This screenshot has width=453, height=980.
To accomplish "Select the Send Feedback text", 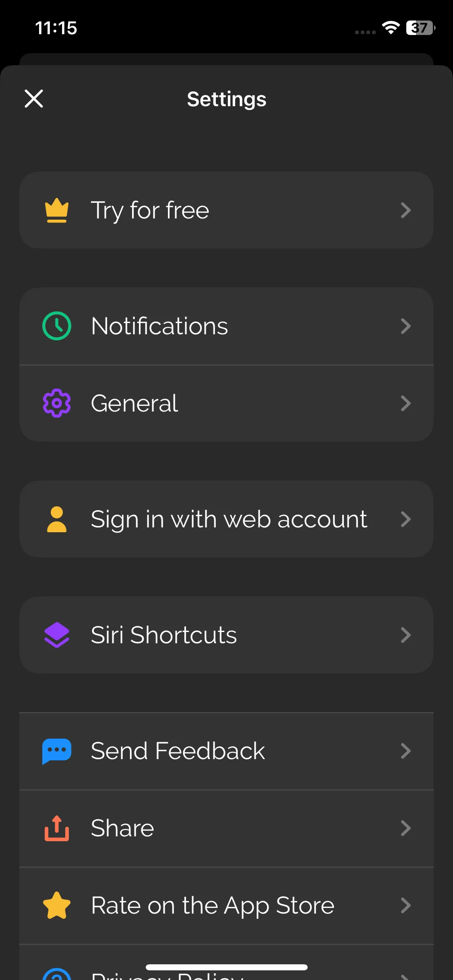I will 178,751.
